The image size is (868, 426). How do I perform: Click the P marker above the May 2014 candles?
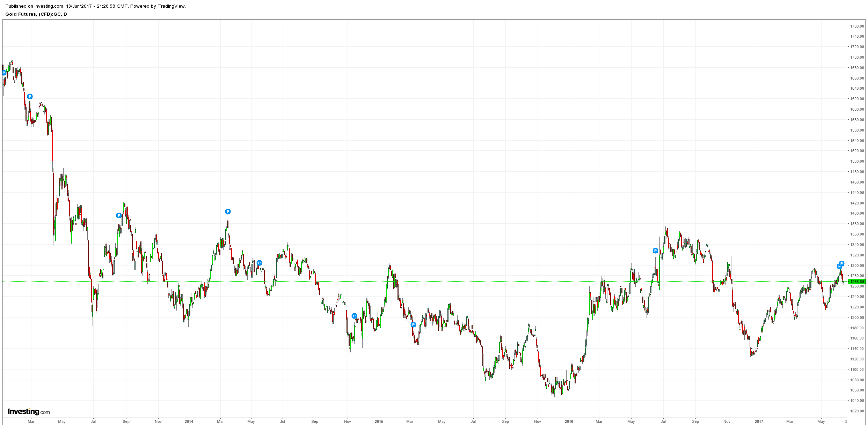259,263
